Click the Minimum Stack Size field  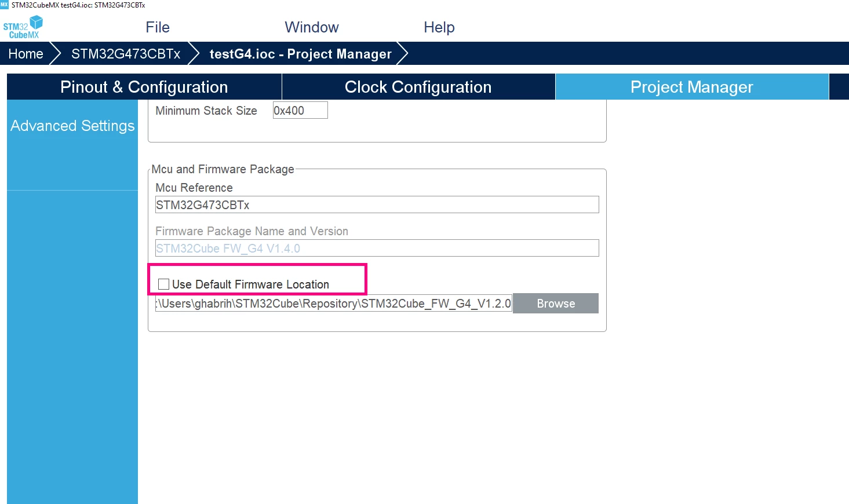[300, 110]
